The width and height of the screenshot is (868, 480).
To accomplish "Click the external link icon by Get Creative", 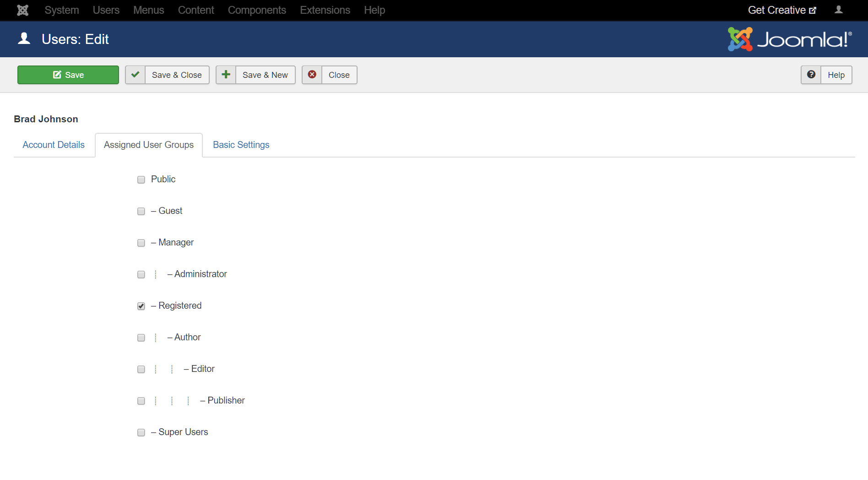I will coord(813,10).
